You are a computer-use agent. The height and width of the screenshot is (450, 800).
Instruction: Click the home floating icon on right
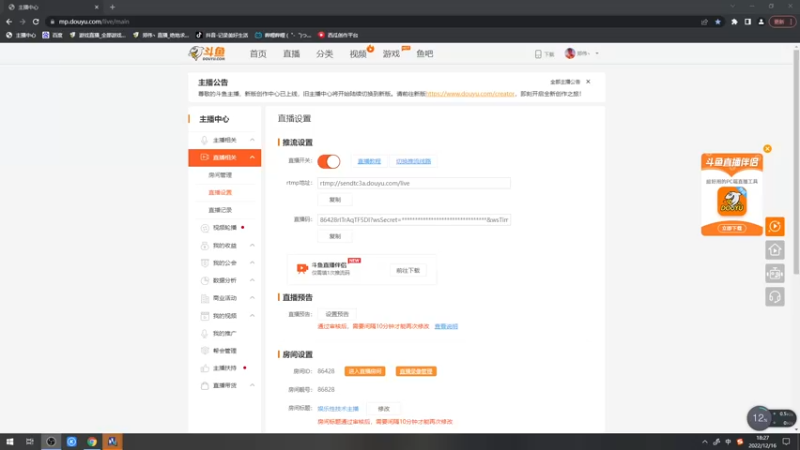(x=774, y=249)
